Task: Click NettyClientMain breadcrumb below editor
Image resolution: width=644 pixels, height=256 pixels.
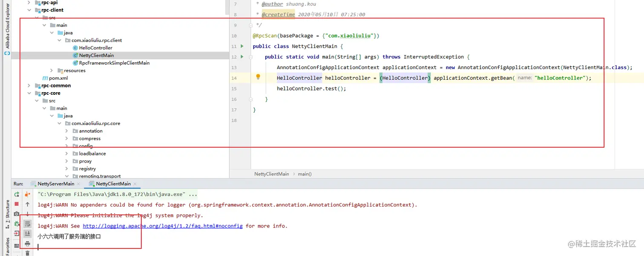Action: click(271, 174)
